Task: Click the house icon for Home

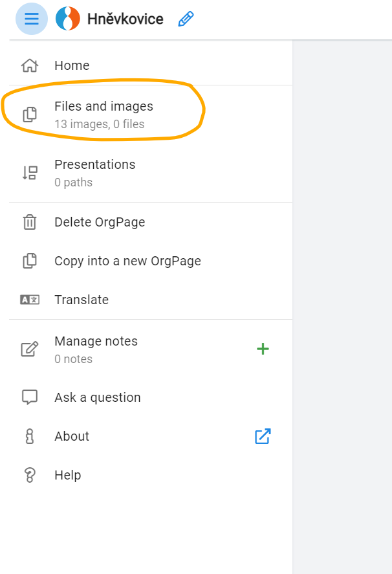Action: (30, 65)
